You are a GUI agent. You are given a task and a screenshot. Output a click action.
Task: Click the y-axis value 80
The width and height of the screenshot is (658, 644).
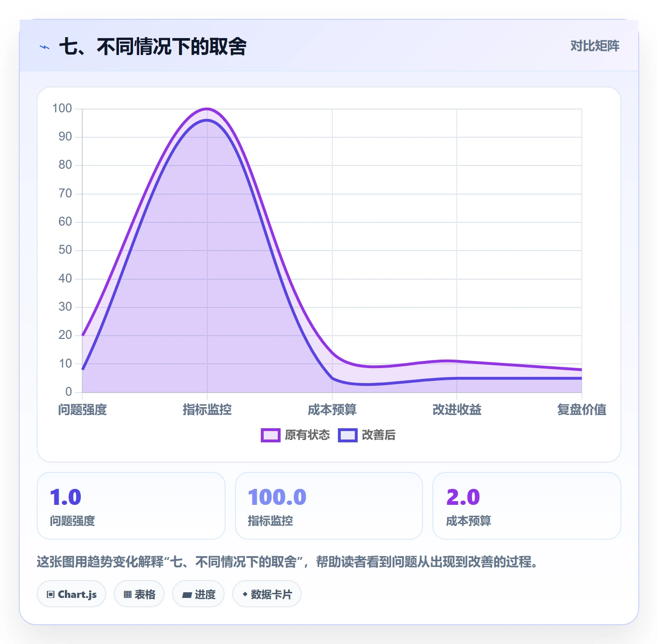[65, 165]
